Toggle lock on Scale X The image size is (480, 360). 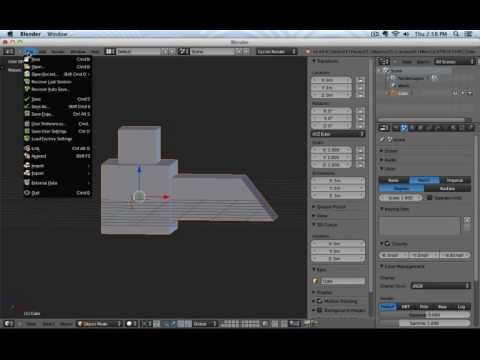tap(360, 150)
